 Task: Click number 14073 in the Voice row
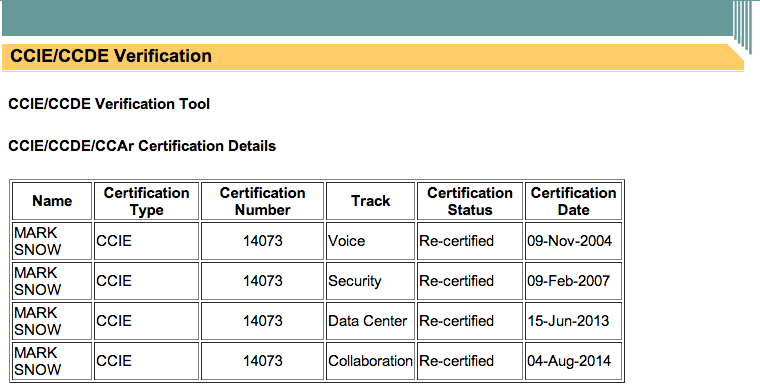pyautogui.click(x=263, y=241)
